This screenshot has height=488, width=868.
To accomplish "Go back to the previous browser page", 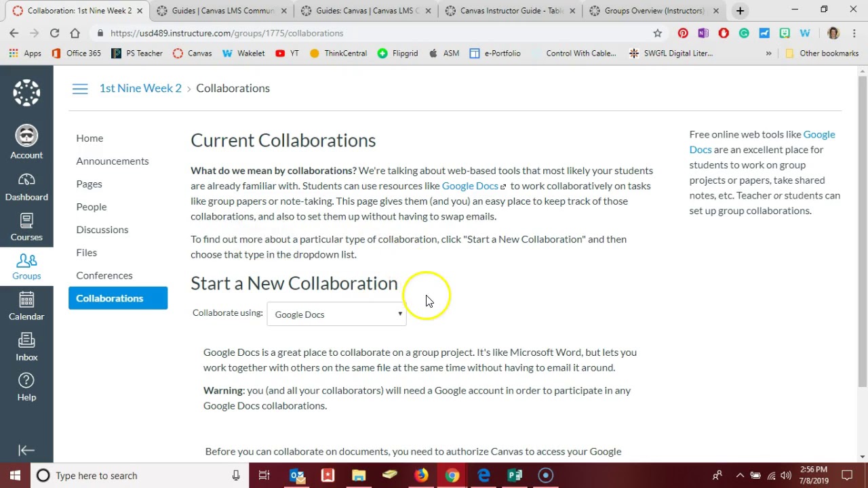I will coord(14,33).
